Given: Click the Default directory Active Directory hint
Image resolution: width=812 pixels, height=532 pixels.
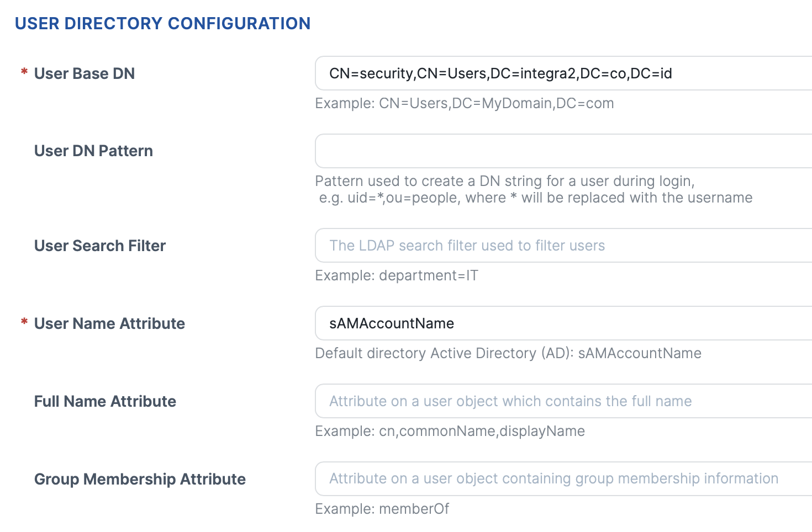Looking at the screenshot, I should (508, 353).
